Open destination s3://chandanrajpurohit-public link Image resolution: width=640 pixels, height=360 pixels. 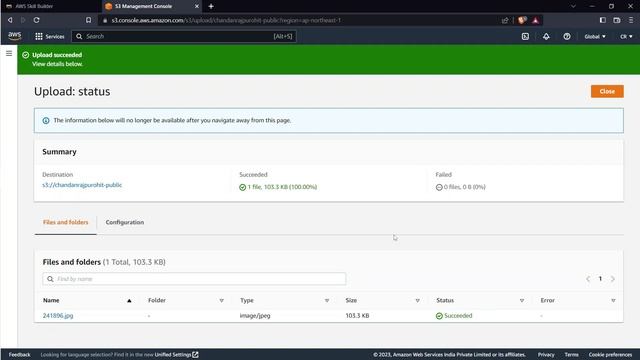(82, 185)
